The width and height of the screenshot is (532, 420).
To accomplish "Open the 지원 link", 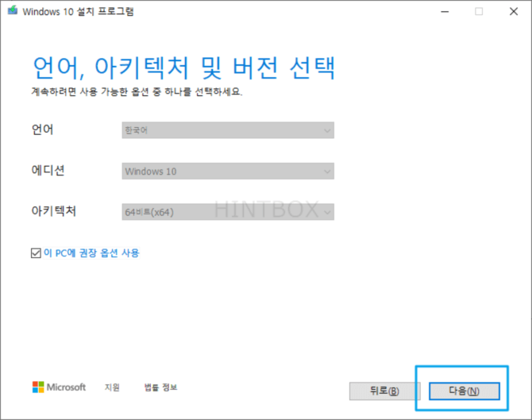I will (112, 387).
